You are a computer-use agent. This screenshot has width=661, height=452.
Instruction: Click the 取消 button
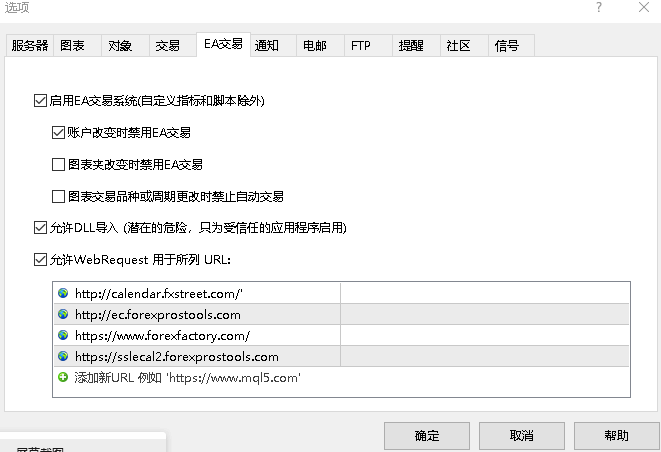pos(521,436)
